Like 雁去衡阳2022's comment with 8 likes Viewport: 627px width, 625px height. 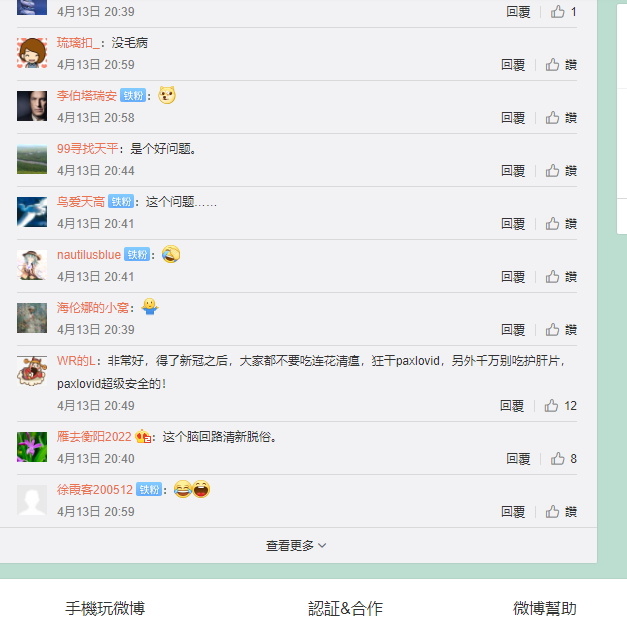click(x=563, y=459)
